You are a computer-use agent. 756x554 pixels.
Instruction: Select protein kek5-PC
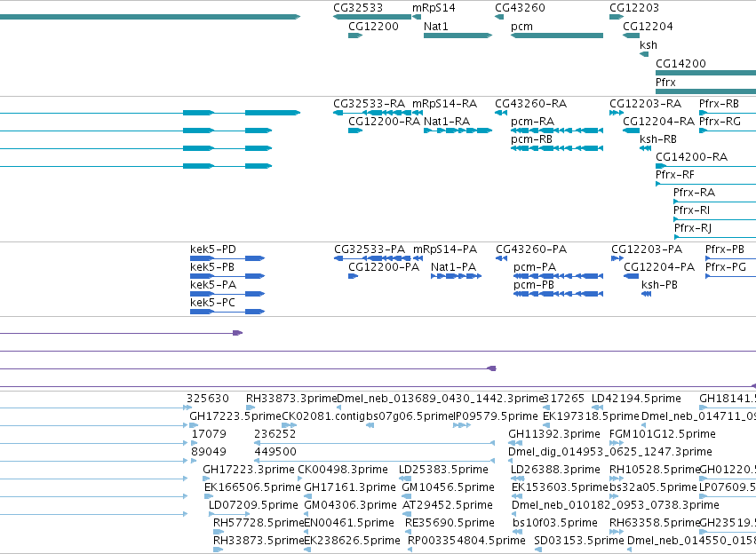point(212,303)
